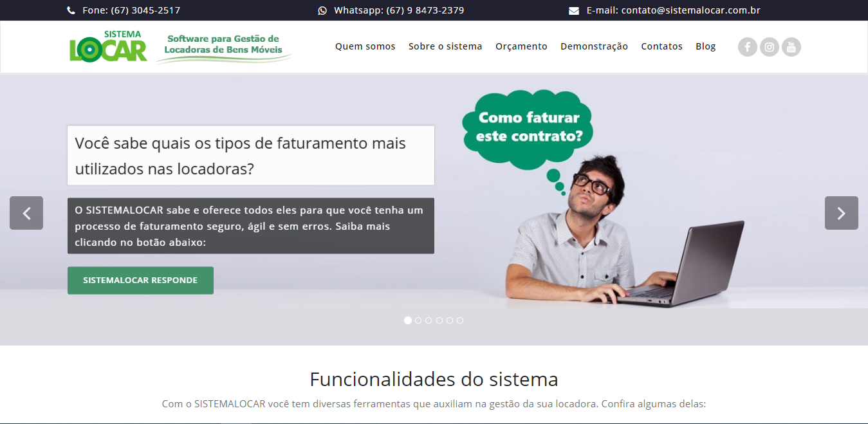
Task: Visit the Blog link in navigation
Action: (706, 46)
